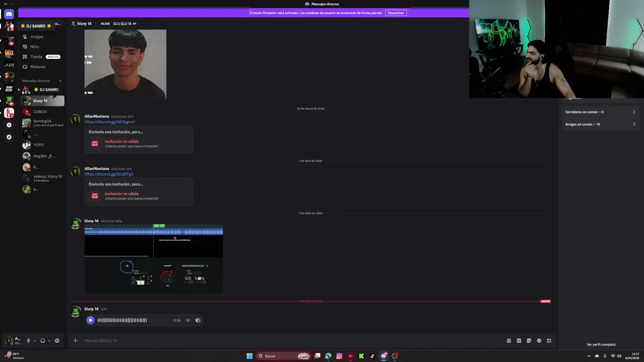Viewport: 644px width, 362px height.
Task: Expand Servidores en común — 6
Action: (x=600, y=112)
